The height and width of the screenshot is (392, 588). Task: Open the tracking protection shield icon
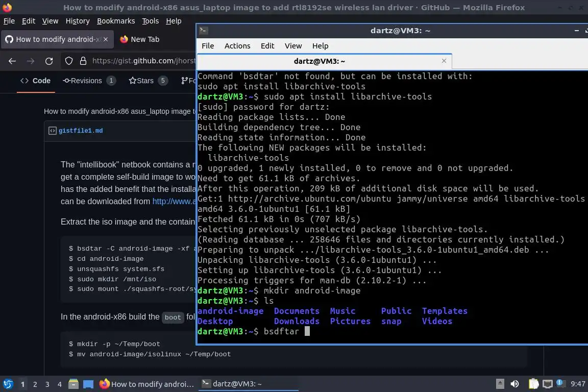tap(69, 61)
